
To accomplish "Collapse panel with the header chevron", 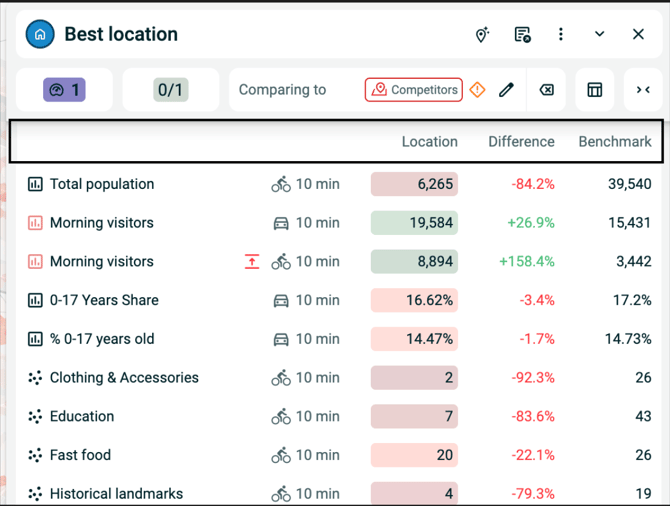I will [x=599, y=34].
